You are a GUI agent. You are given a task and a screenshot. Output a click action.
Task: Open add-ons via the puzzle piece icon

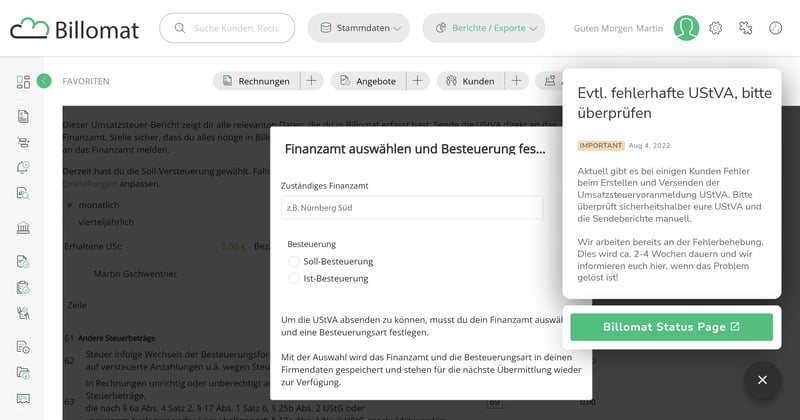pyautogui.click(x=746, y=28)
